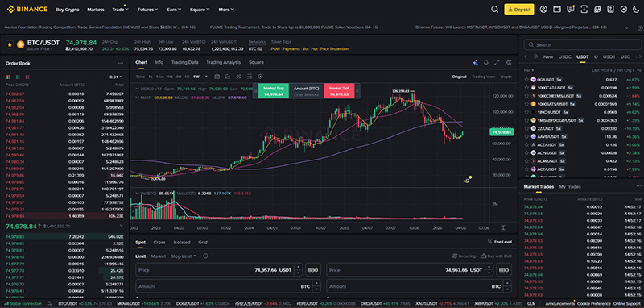The height and width of the screenshot is (308, 644).
Task: Open the header settings circle icon
Action: tap(624, 9)
